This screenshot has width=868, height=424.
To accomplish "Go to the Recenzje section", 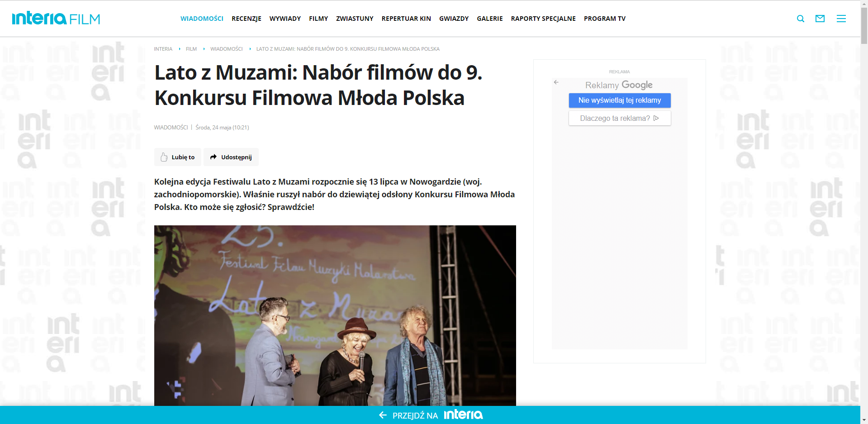I will [246, 19].
